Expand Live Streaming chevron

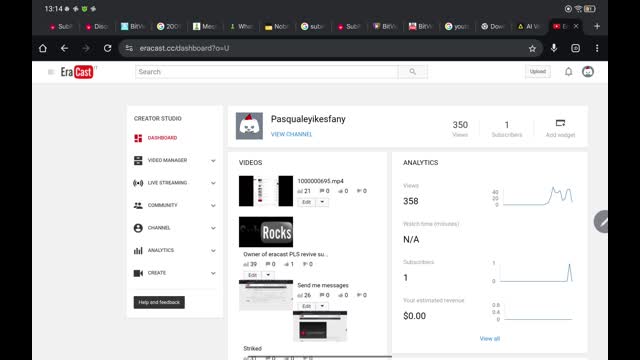213,183
